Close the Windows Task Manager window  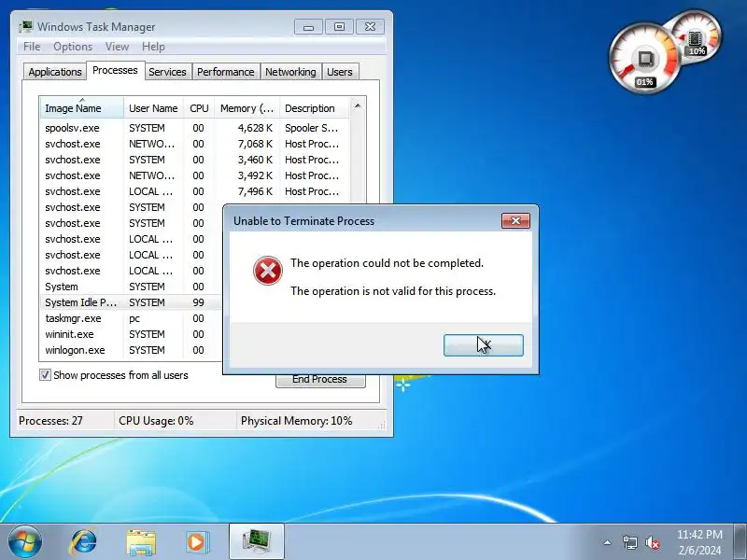pyautogui.click(x=370, y=27)
